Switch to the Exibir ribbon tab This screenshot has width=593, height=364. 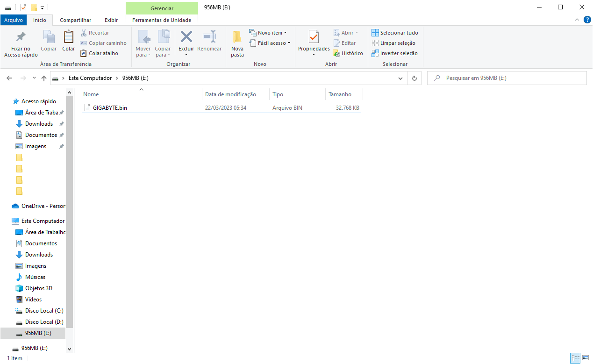pos(111,20)
